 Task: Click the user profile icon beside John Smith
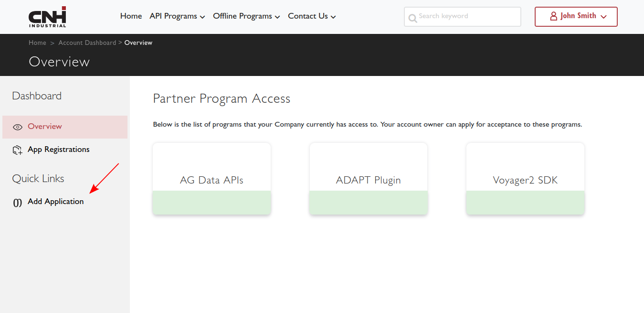[x=554, y=16]
